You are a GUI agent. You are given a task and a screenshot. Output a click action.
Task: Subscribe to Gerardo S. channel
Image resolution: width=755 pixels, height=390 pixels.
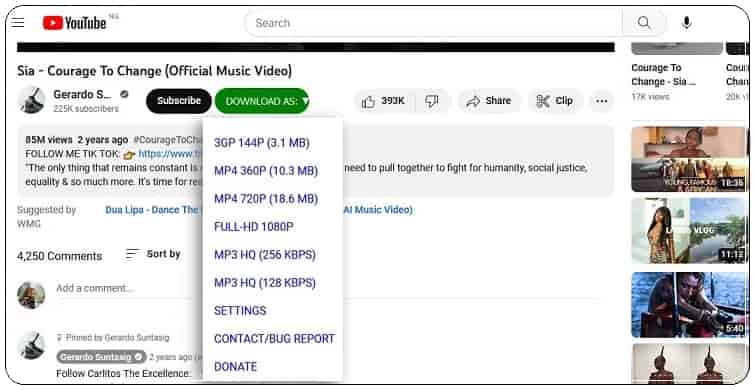179,101
